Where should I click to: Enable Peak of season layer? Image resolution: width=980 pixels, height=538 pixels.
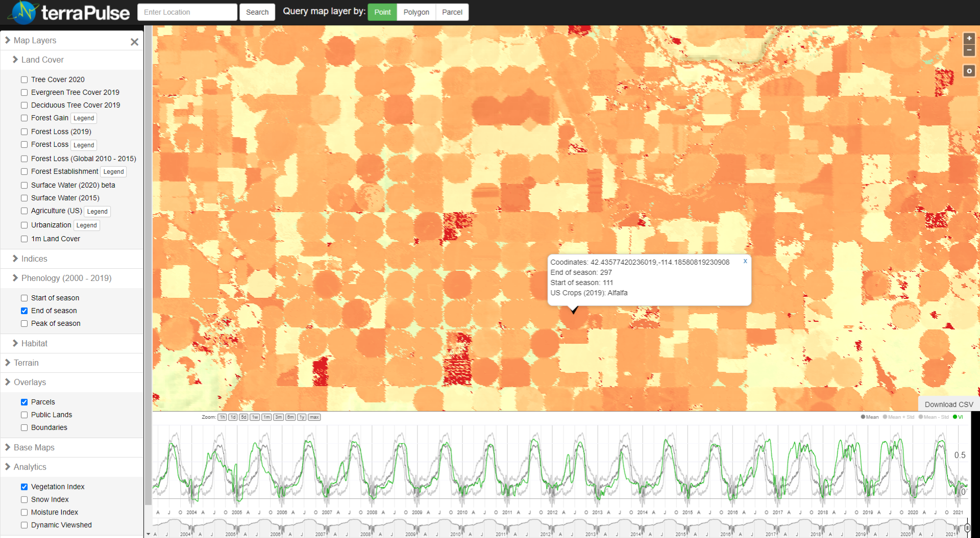pyautogui.click(x=24, y=323)
